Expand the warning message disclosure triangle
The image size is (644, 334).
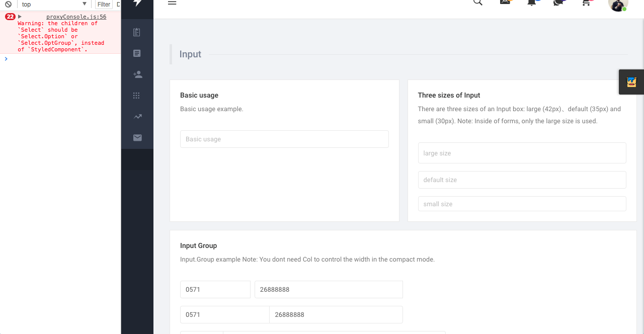[x=20, y=17]
